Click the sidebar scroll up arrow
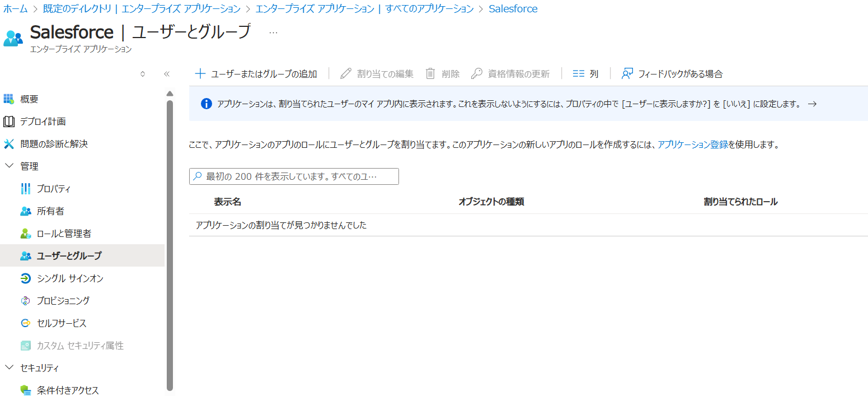 click(x=170, y=93)
